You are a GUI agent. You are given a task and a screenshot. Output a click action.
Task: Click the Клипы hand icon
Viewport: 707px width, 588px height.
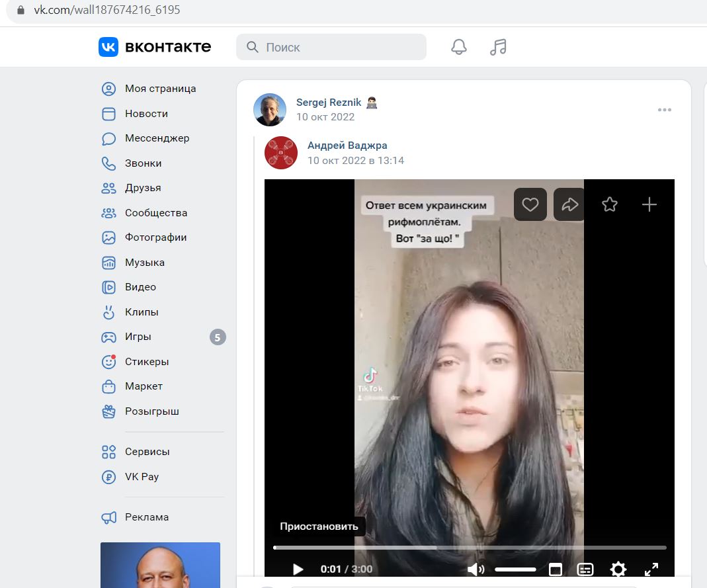pyautogui.click(x=108, y=312)
